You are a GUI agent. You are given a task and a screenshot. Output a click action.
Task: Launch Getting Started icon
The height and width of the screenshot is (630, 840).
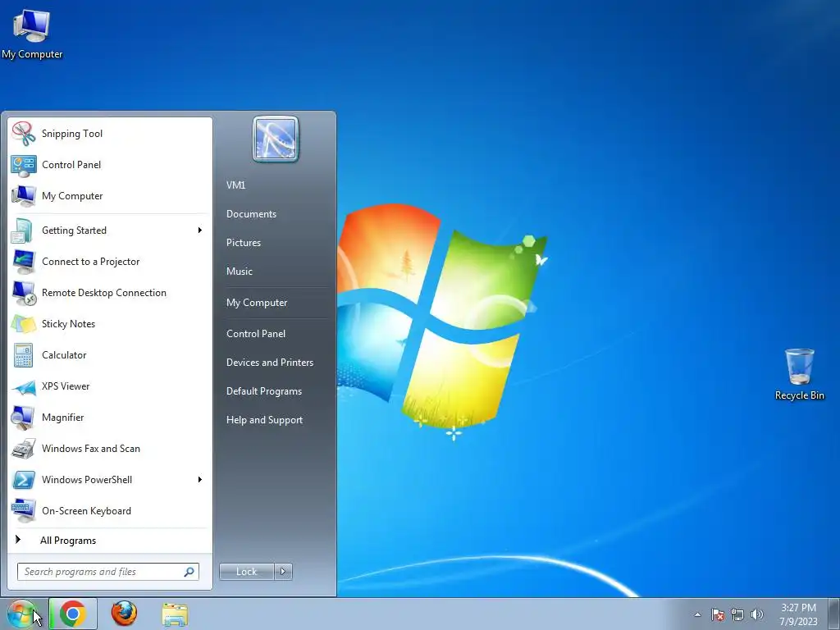pyautogui.click(x=24, y=231)
